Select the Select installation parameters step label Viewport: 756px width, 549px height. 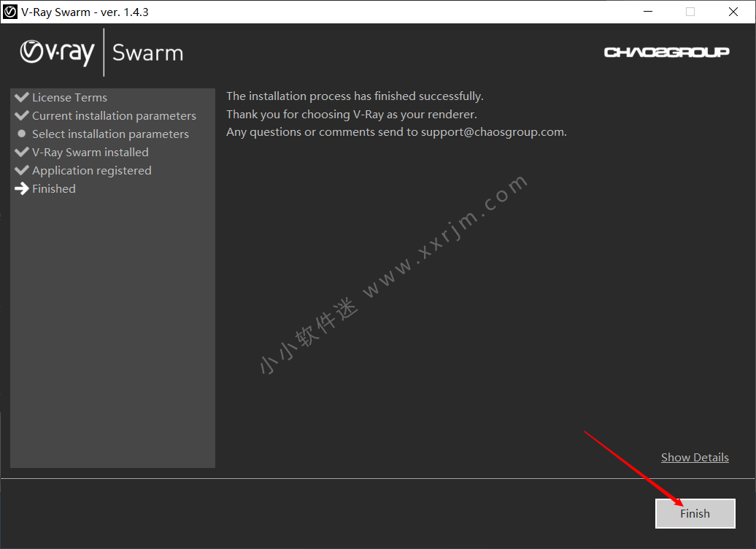coord(110,134)
